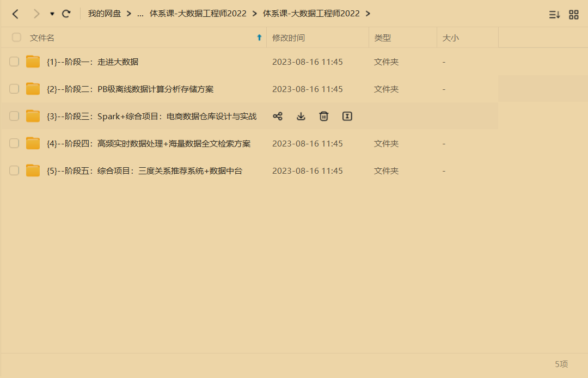The width and height of the screenshot is (588, 378).
Task: Check the box for 阶段四 folder
Action: point(14,143)
